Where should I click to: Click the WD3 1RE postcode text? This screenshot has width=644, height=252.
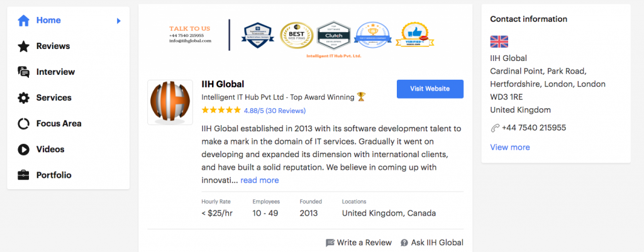pyautogui.click(x=506, y=97)
